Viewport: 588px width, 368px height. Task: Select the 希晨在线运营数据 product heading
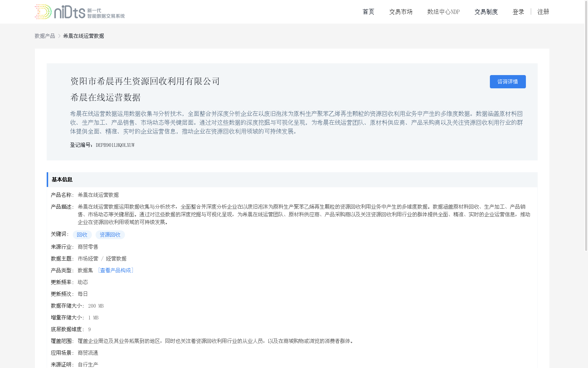[x=105, y=97]
